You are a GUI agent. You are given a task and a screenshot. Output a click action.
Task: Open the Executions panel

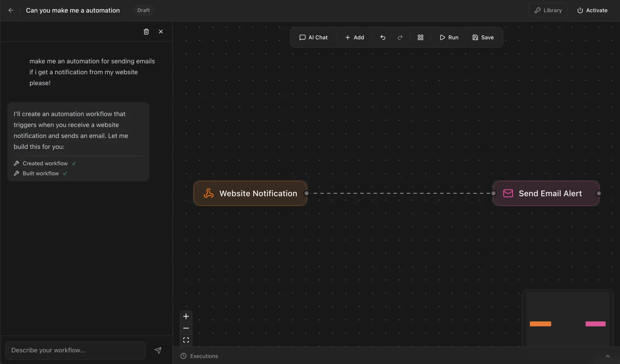tap(199, 356)
